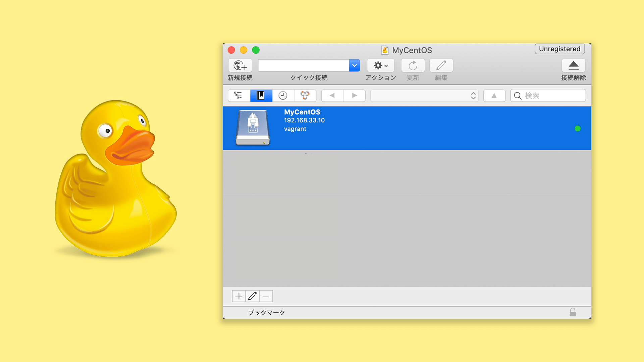Screen dimensions: 644x362
Task: Select the MyCentOS bookmark drive icon
Action: pos(253,128)
